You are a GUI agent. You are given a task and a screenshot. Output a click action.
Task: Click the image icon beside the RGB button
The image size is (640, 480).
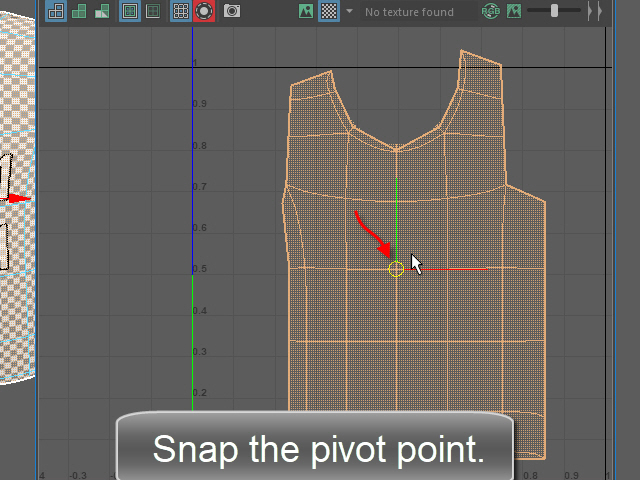click(x=514, y=12)
